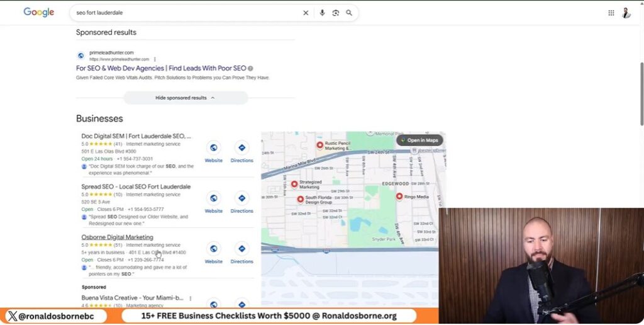Click the 'Businesses' section heading
This screenshot has width=644, height=325.
[99, 118]
